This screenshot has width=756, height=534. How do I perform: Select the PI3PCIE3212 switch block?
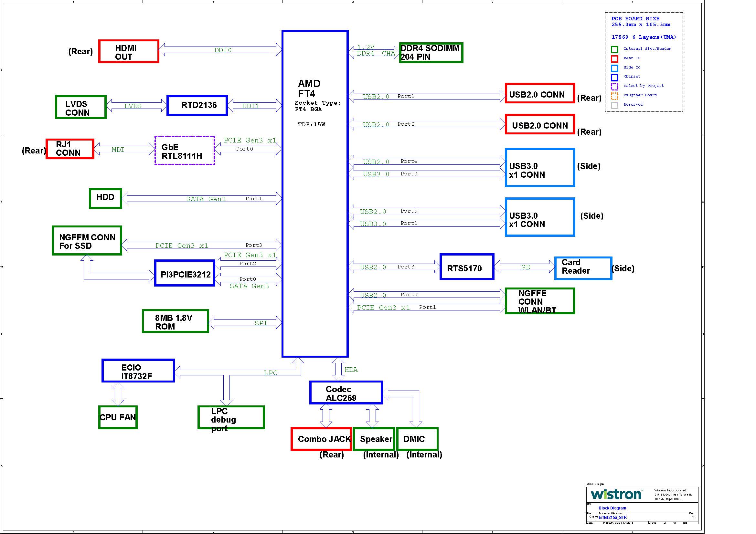185,273
